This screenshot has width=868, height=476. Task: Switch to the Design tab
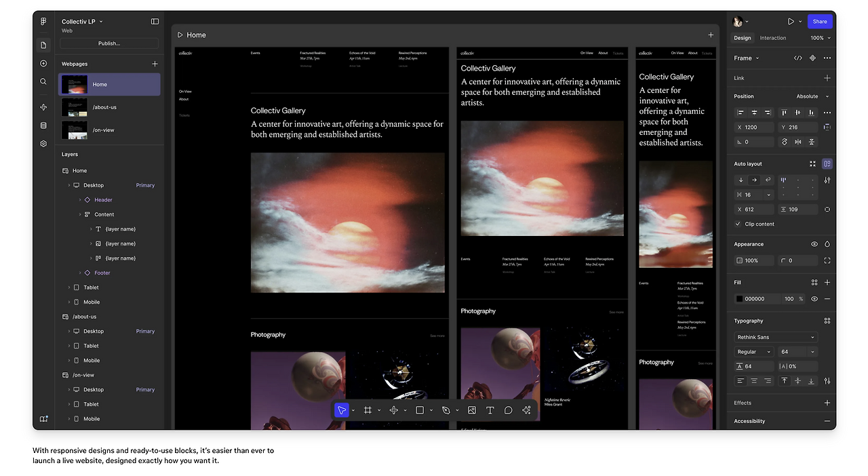(743, 38)
